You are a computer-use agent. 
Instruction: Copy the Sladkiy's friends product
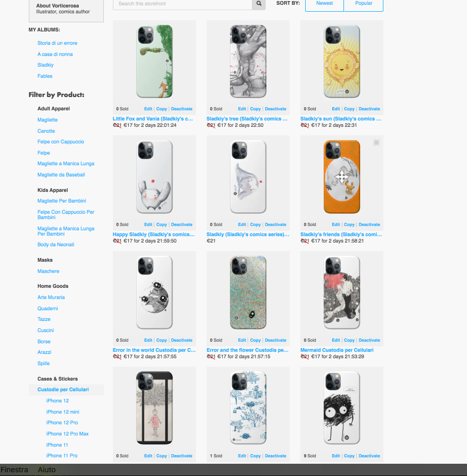click(x=349, y=224)
